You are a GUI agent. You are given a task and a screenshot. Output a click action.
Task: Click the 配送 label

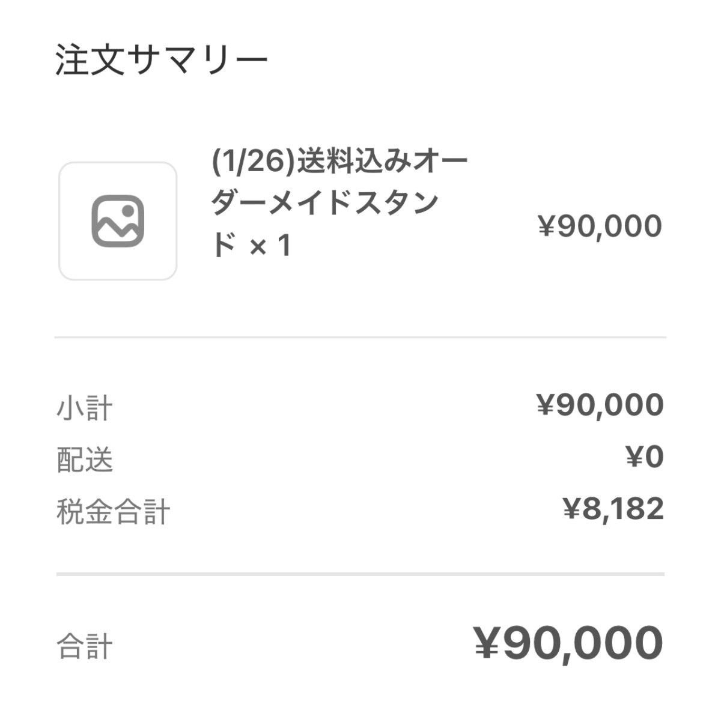pyautogui.click(x=85, y=460)
